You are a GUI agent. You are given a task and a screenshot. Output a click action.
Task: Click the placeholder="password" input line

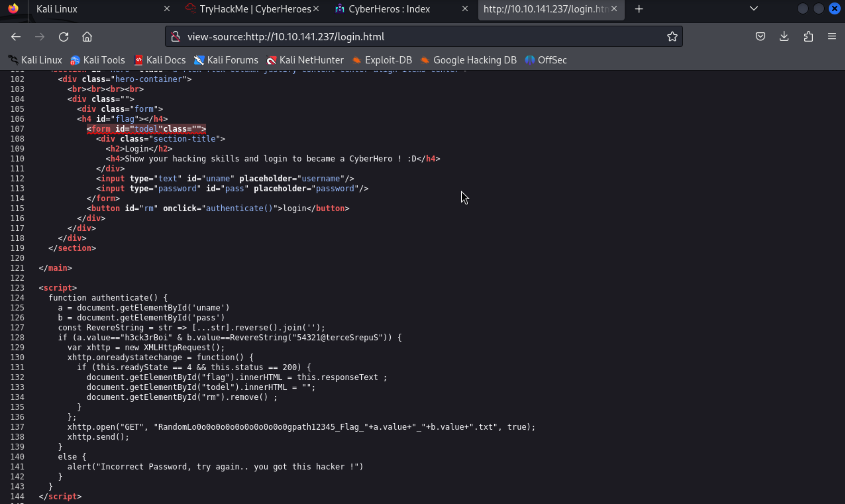tap(232, 188)
